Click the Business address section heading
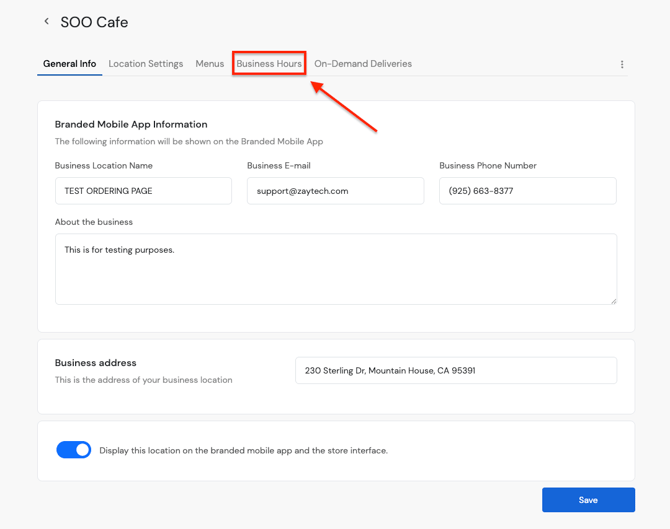This screenshot has width=670, height=529. 96,363
